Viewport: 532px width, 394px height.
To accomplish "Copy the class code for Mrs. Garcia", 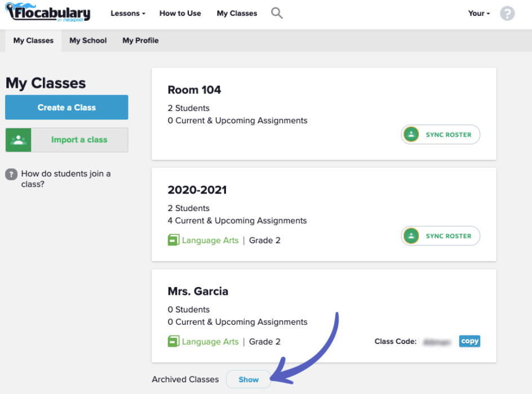I will 469,341.
